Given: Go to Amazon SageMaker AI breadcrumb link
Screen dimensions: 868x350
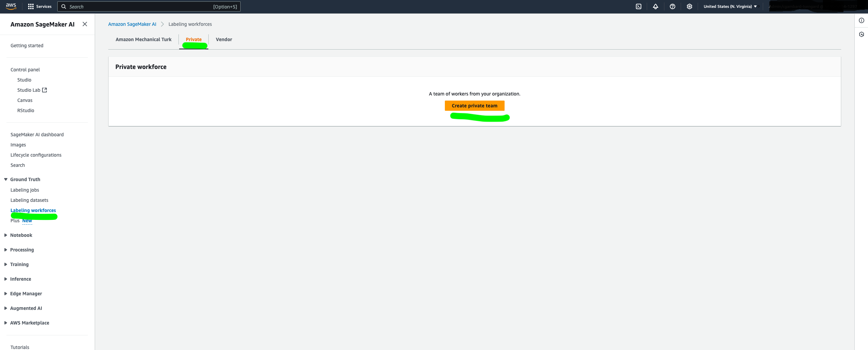Looking at the screenshot, I should [132, 24].
